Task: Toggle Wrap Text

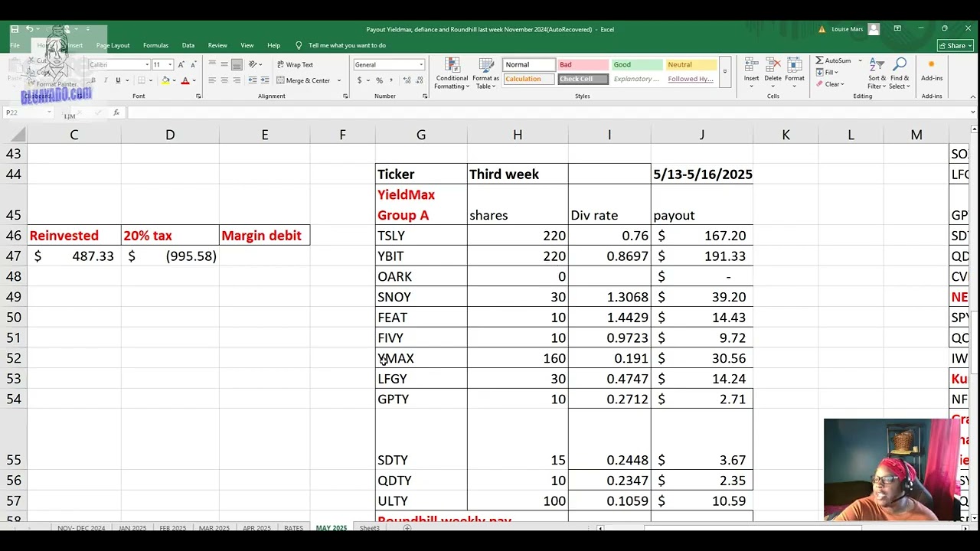Action: click(x=295, y=64)
